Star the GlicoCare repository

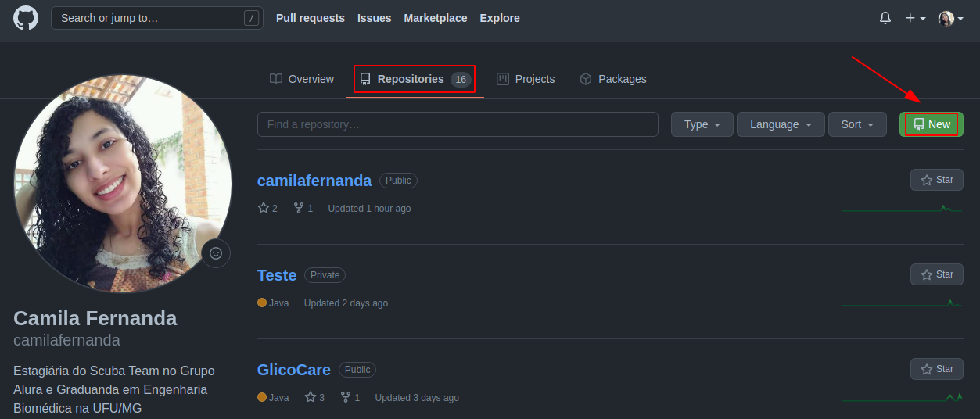coord(937,369)
